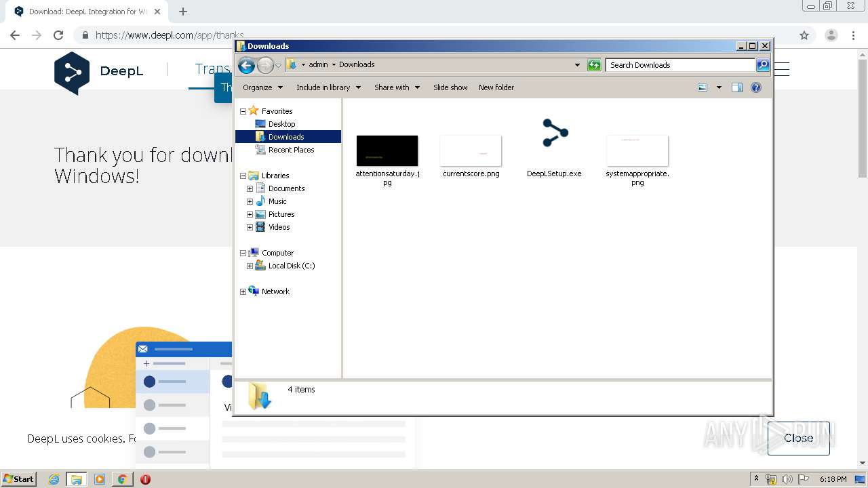Click Windows Explorer taskbar icon
This screenshot has width=868, height=488.
click(x=76, y=479)
